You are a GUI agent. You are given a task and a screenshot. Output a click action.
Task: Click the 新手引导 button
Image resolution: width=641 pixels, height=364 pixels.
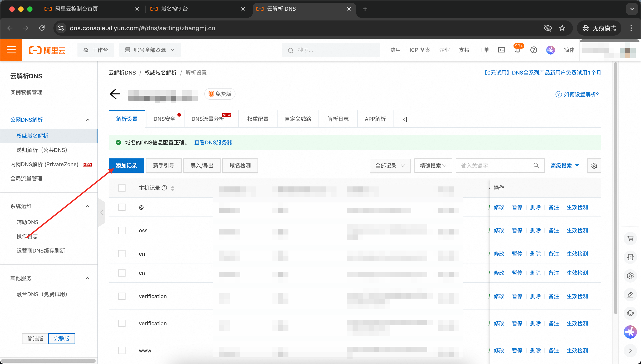click(164, 166)
